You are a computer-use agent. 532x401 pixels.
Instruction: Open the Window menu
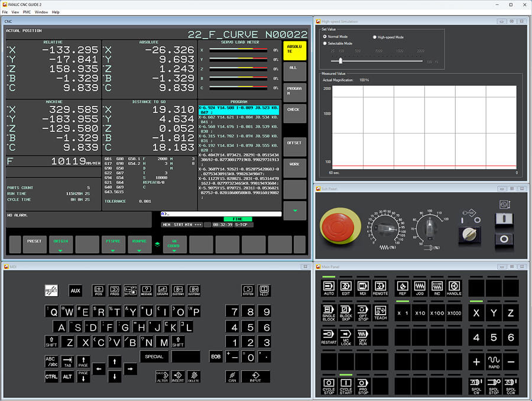41,12
